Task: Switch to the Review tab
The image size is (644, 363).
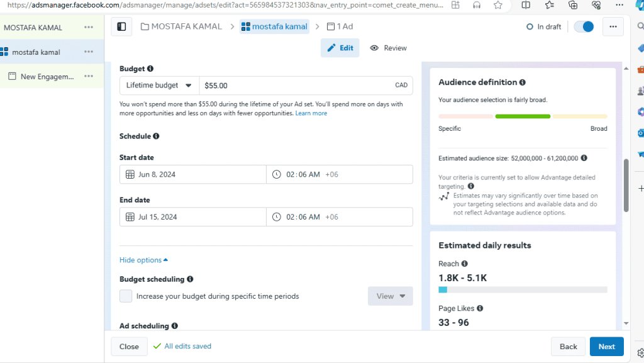Action: pos(388,48)
